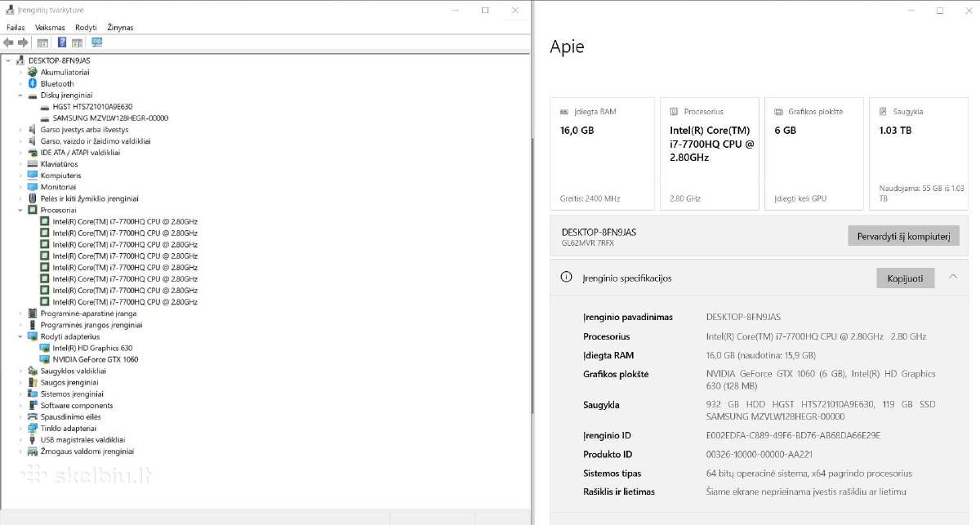Click Kopijuoti to copy device specifications
Screen dimensions: 980x525
pos(905,278)
